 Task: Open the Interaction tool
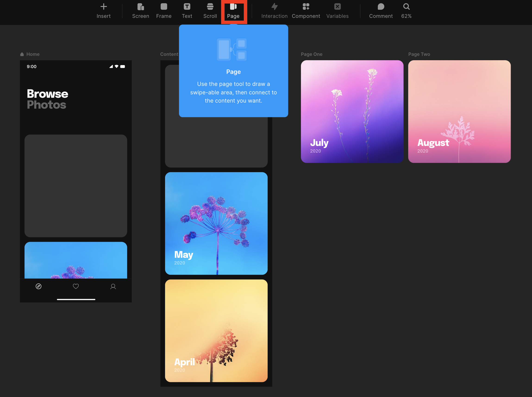(274, 11)
